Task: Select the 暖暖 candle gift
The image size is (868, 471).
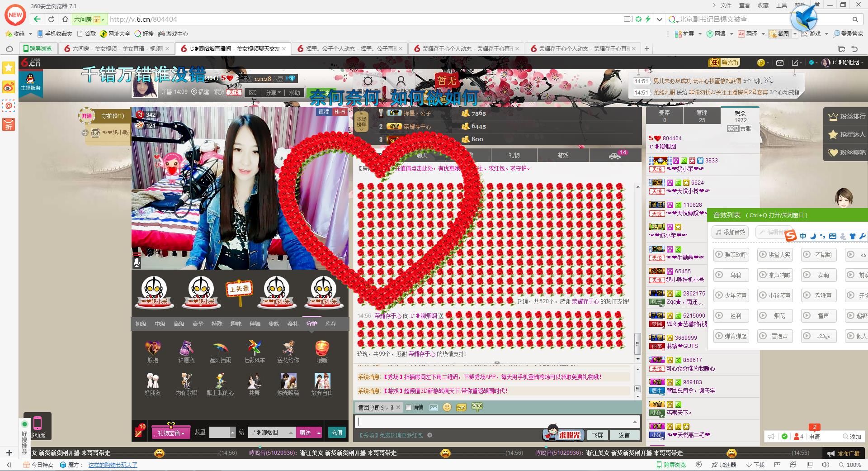Action: [322, 348]
